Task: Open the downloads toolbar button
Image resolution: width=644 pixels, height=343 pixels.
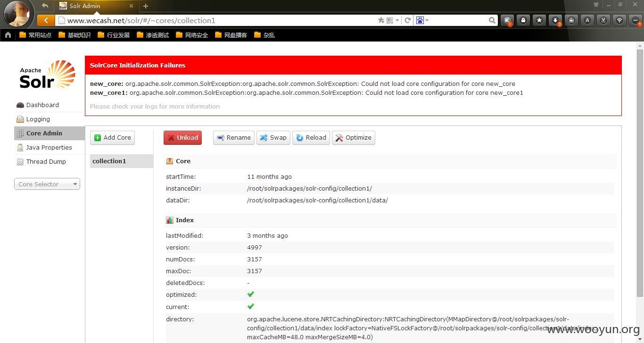Action: pyautogui.click(x=555, y=20)
